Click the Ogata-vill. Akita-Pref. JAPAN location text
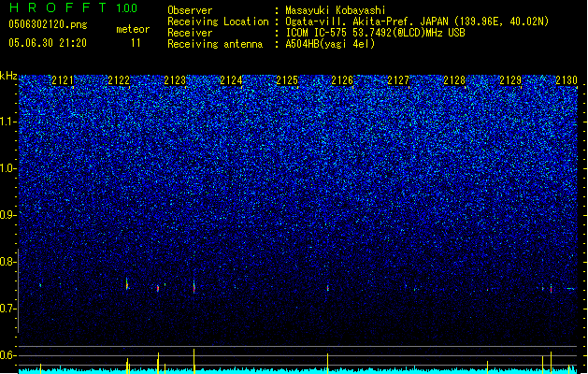This screenshot has height=374, width=588. point(417,22)
